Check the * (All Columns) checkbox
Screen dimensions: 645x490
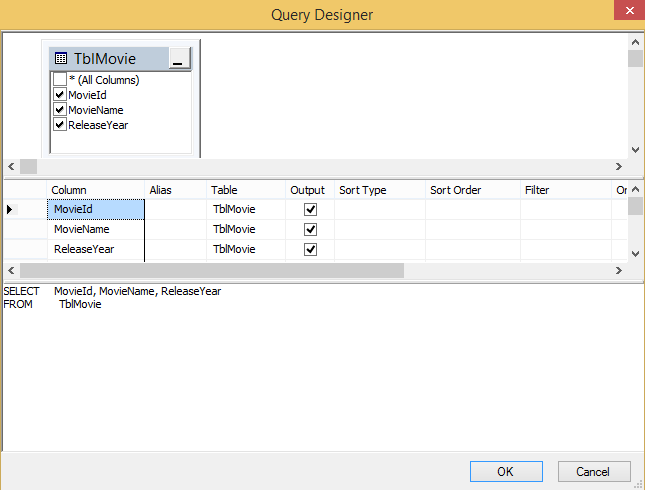(60, 80)
